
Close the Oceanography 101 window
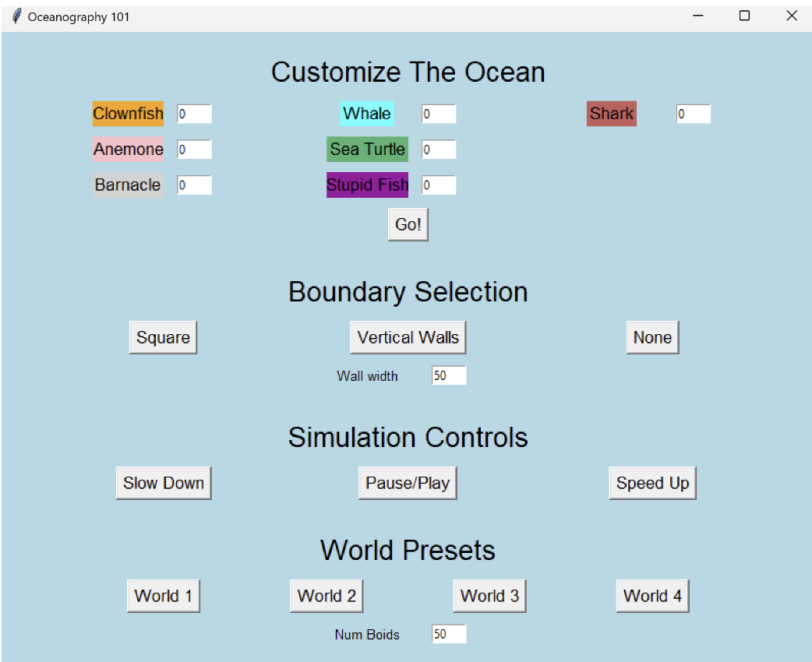click(791, 16)
